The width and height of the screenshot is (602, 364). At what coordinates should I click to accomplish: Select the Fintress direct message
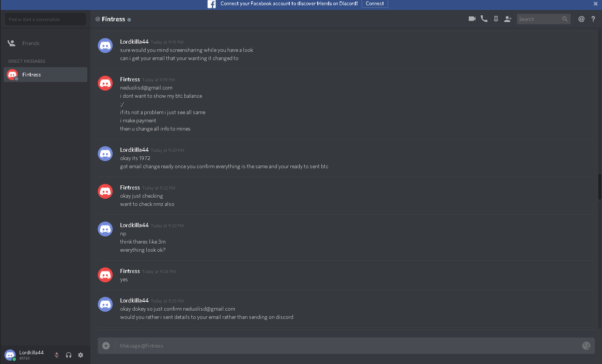pos(46,75)
